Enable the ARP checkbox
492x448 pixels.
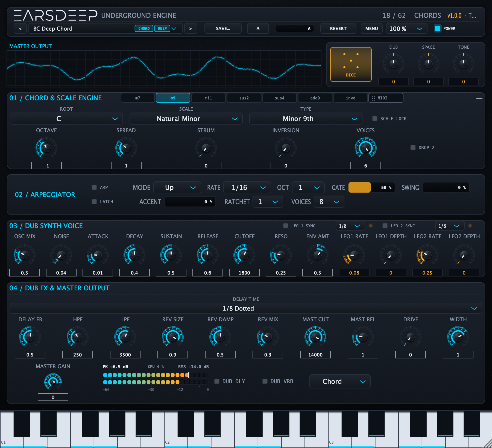94,187
